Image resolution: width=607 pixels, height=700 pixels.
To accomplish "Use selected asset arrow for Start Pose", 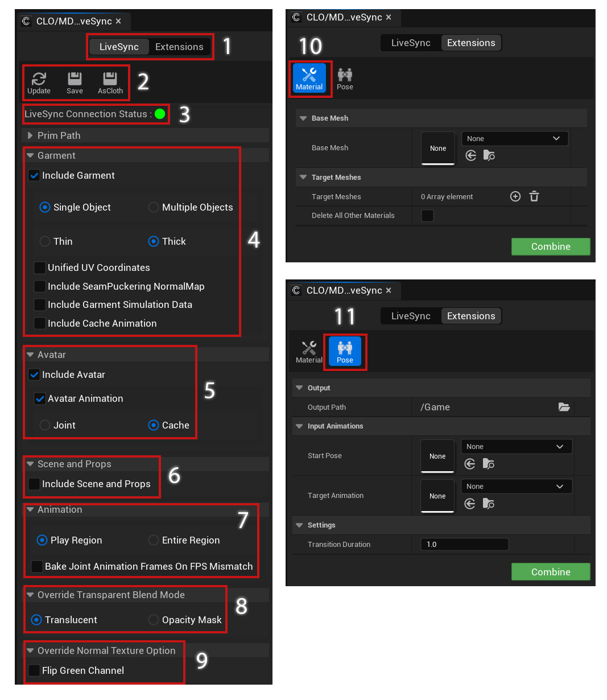I will pos(470,464).
